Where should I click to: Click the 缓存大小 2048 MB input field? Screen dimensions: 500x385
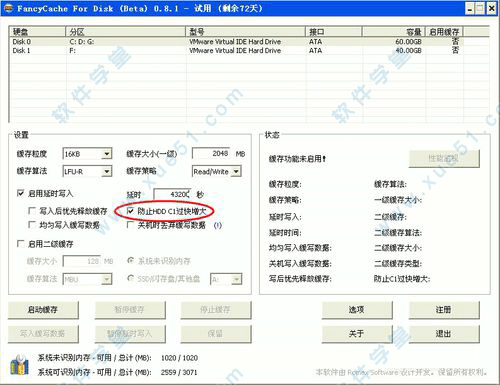pyautogui.click(x=211, y=154)
